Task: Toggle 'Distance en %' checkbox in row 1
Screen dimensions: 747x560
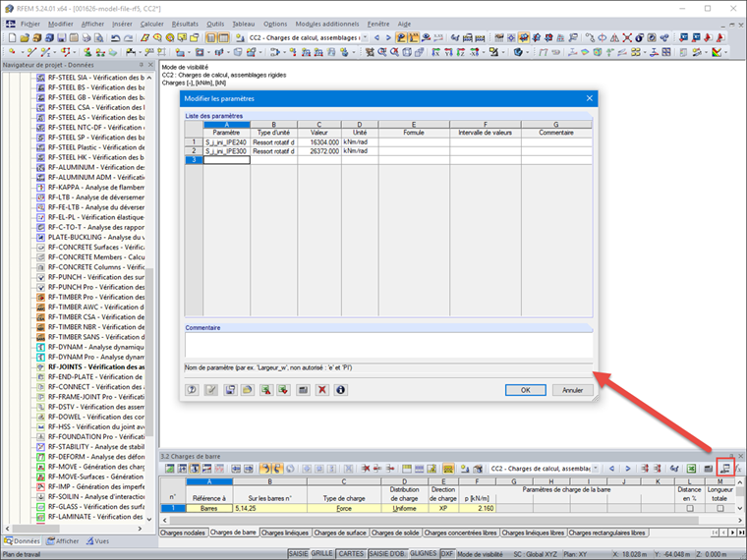Action: [x=689, y=508]
